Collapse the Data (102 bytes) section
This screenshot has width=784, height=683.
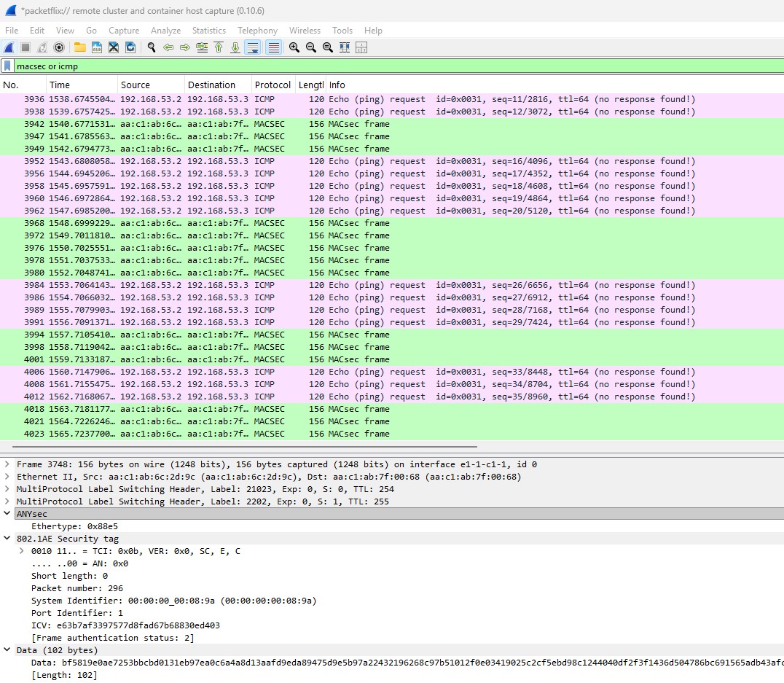point(7,649)
